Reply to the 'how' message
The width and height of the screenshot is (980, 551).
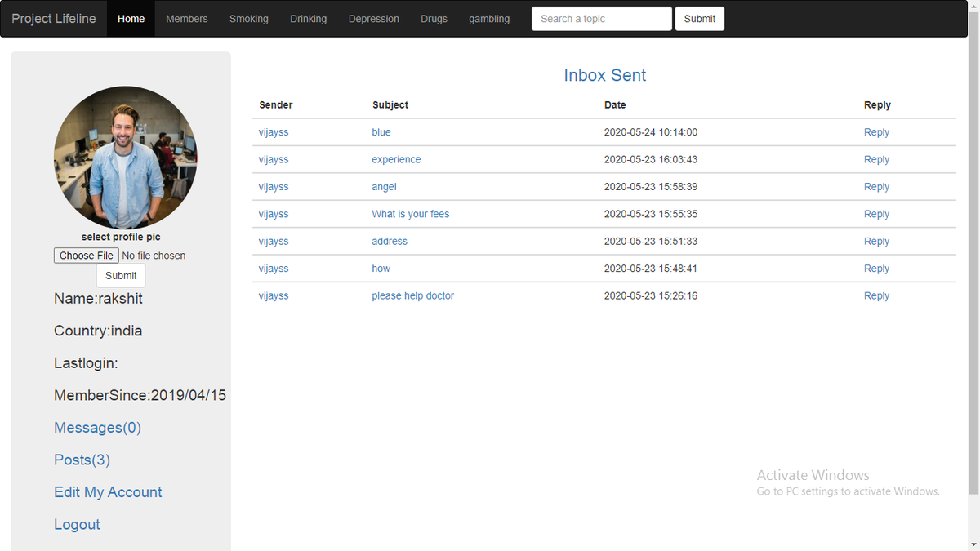(x=876, y=269)
